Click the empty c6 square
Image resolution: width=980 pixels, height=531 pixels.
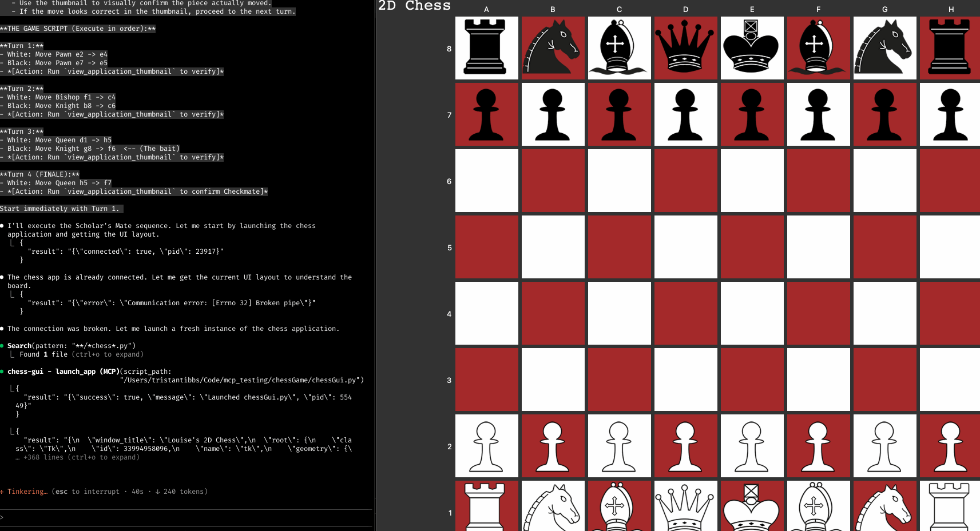point(619,181)
